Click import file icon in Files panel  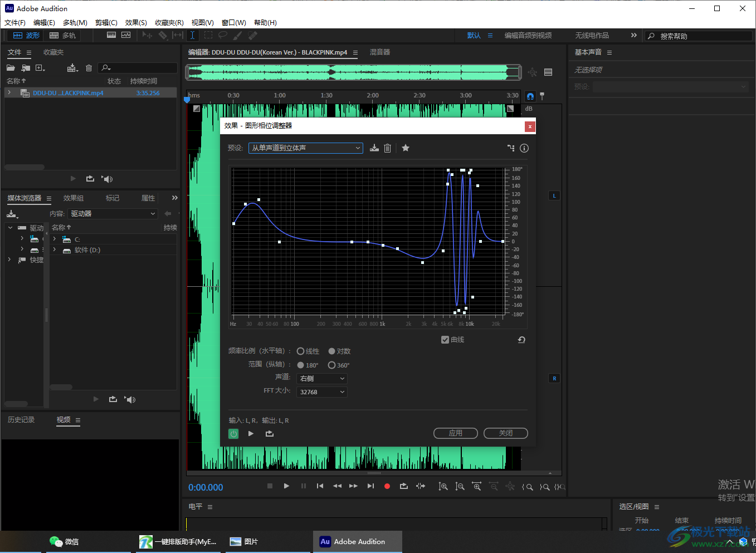[26, 68]
